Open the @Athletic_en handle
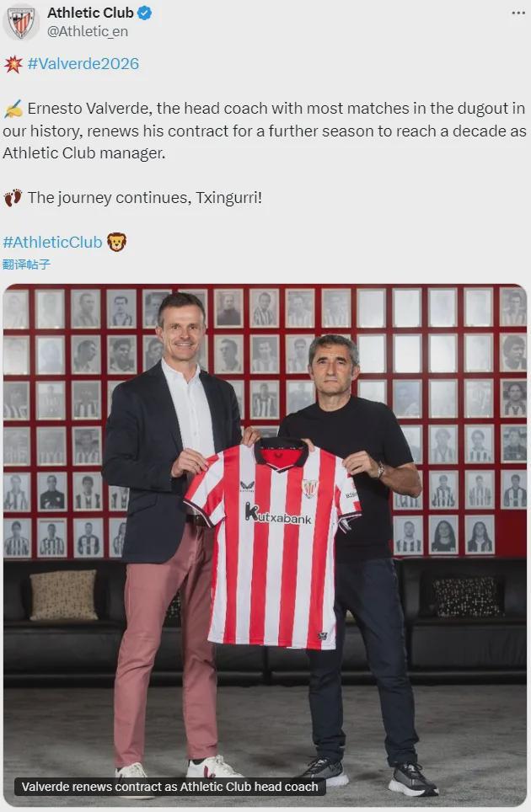 [88, 32]
